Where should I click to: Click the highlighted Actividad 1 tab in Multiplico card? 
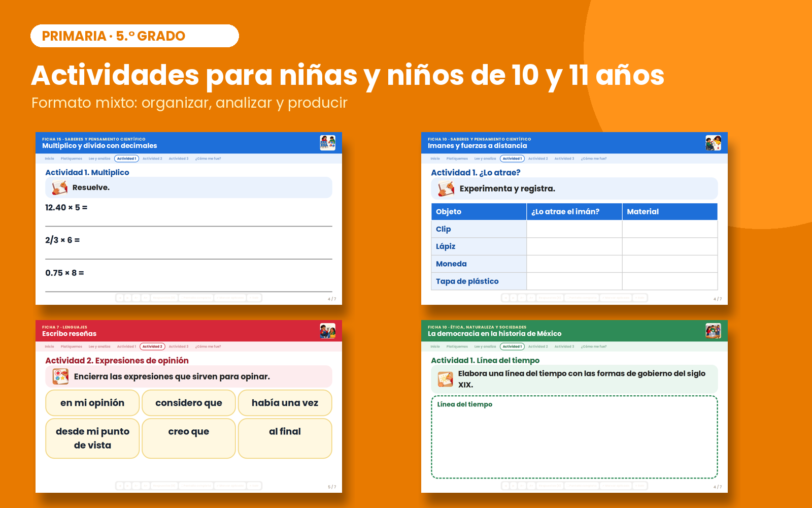tap(126, 158)
